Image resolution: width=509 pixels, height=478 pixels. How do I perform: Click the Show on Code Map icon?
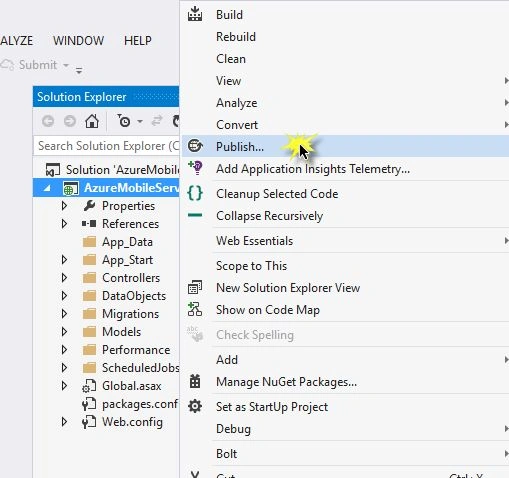click(x=195, y=309)
